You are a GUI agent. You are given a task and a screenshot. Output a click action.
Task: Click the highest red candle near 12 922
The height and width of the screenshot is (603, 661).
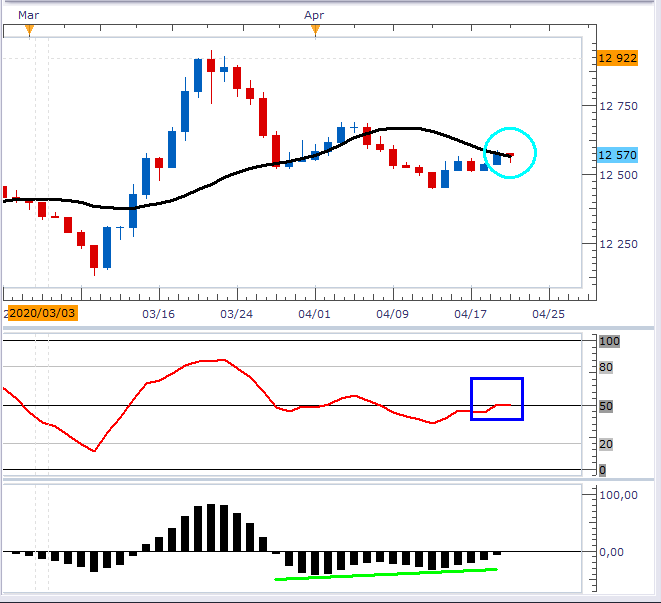tap(211, 66)
